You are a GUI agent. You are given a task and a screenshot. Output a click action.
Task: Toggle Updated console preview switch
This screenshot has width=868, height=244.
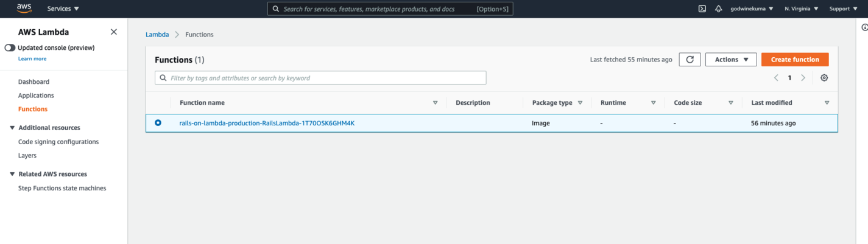click(x=10, y=47)
